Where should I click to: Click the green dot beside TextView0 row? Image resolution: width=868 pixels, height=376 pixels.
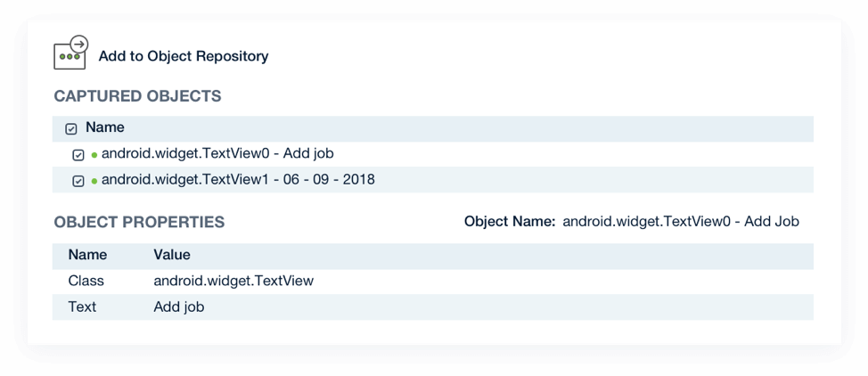pyautogui.click(x=94, y=154)
